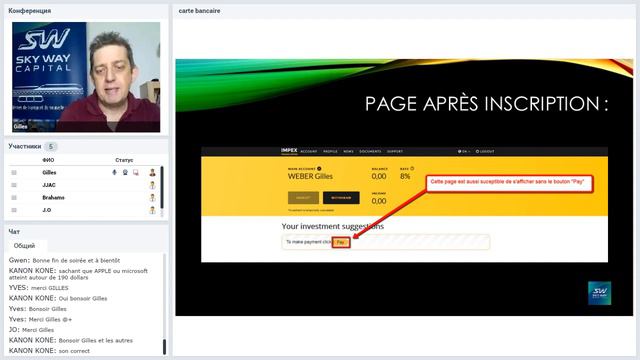Open the EN language dropdown in the slide
Screen dimensions: 640x360
464,151
